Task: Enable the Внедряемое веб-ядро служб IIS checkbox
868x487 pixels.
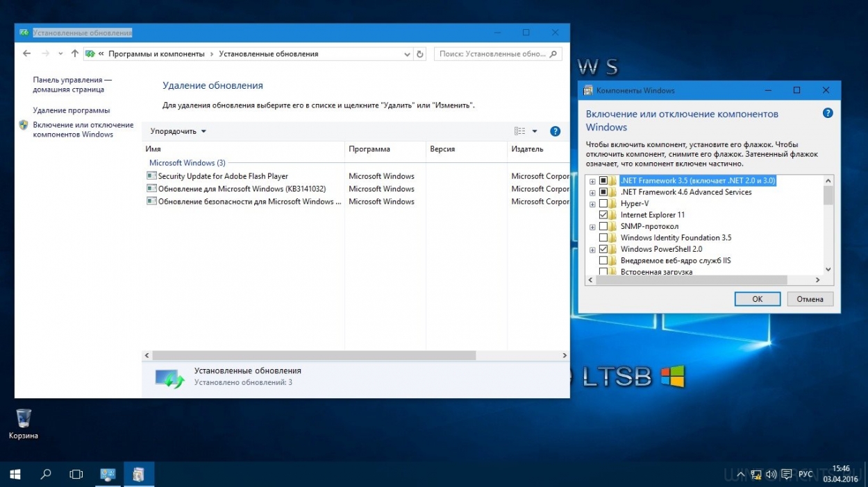Action: pyautogui.click(x=603, y=261)
